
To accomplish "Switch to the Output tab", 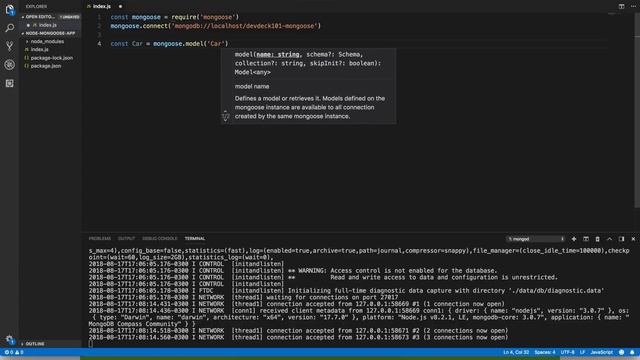I will pos(126,238).
